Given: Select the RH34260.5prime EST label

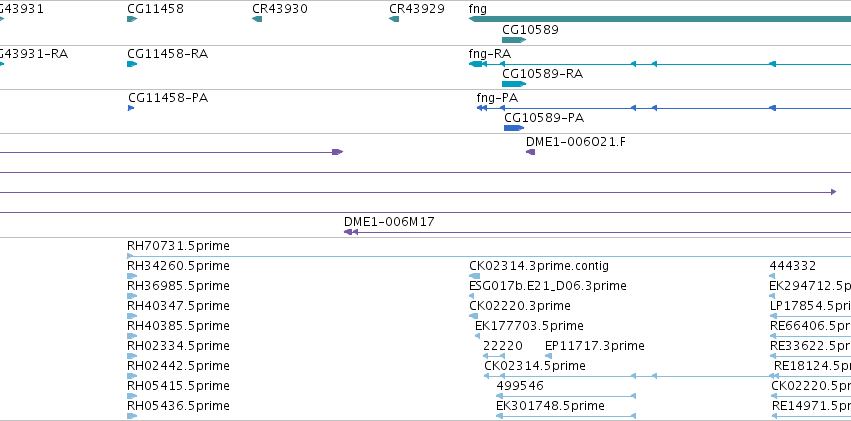Looking at the screenshot, I should [178, 266].
